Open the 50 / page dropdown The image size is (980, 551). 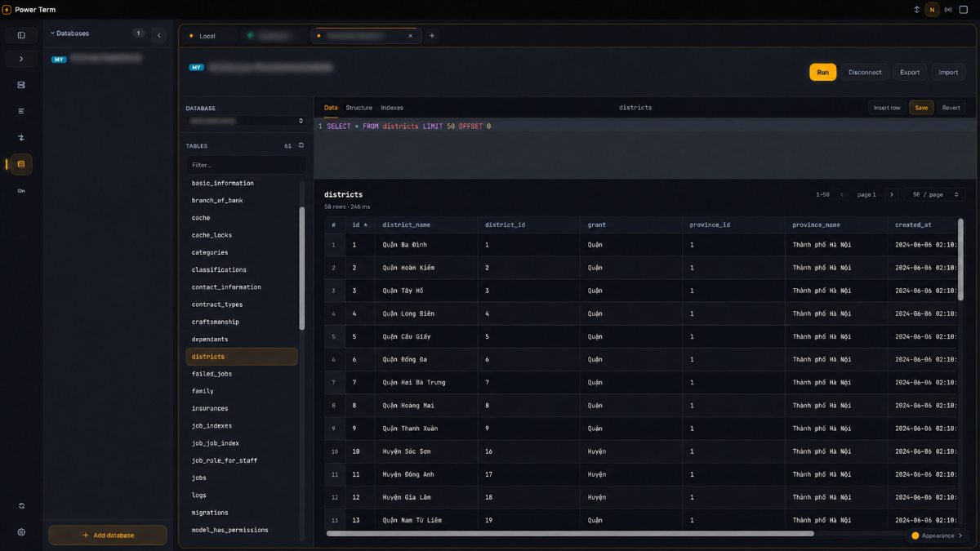pos(933,194)
